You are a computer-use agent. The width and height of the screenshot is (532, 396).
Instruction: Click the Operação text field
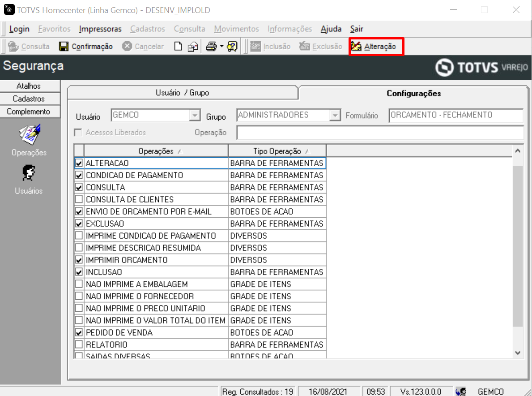pyautogui.click(x=380, y=133)
